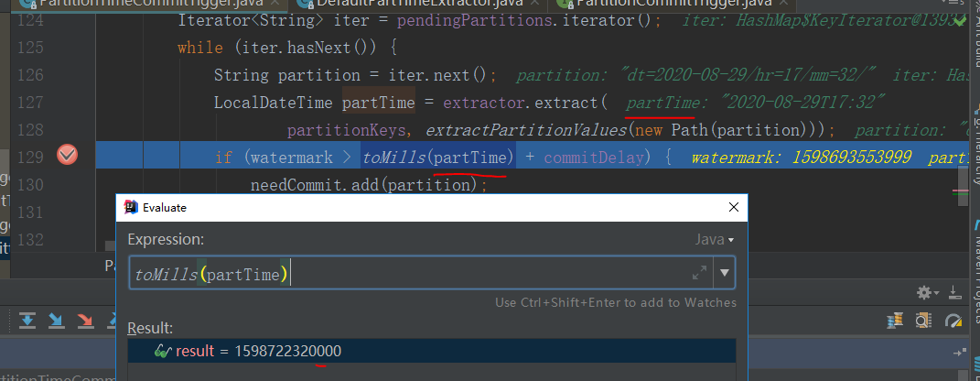Click the red Force Step Into arrow
This screenshot has height=381, width=980.
coord(85,321)
